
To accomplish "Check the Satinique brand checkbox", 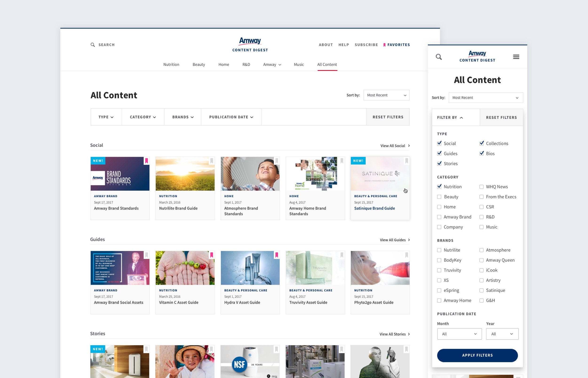I will (482, 290).
